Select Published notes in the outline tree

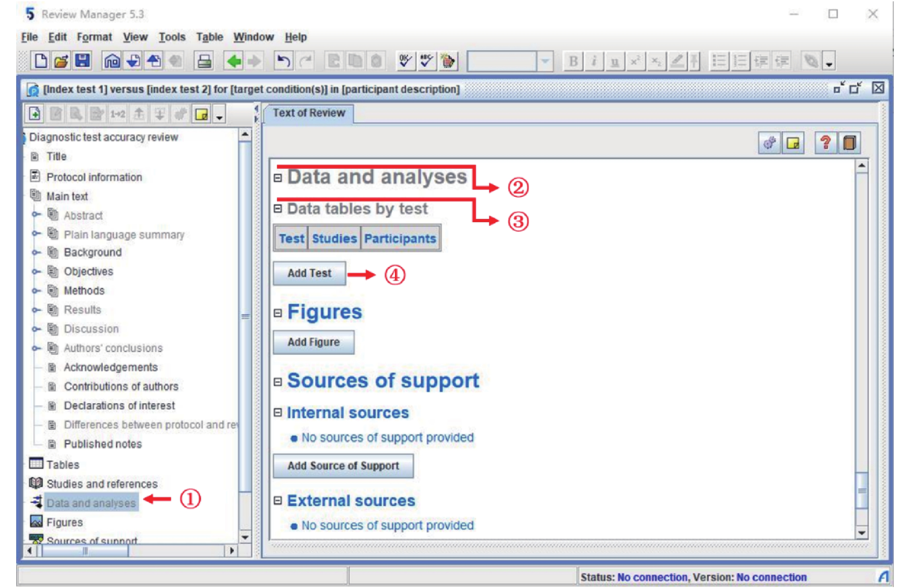coord(103,444)
